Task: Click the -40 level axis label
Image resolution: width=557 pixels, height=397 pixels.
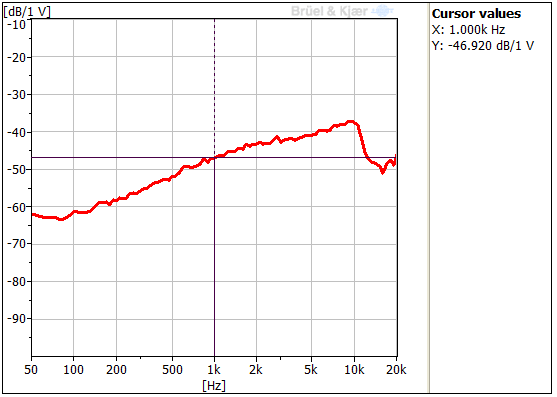Action: pos(17,132)
